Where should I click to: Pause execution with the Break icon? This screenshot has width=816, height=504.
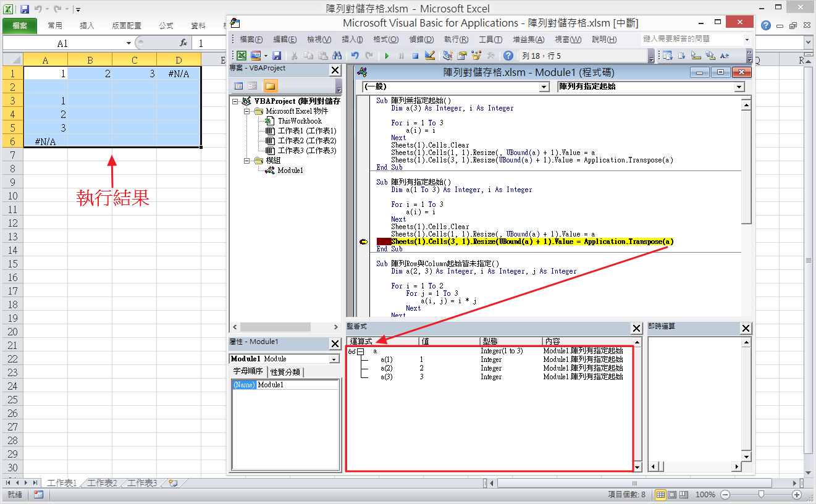[400, 55]
